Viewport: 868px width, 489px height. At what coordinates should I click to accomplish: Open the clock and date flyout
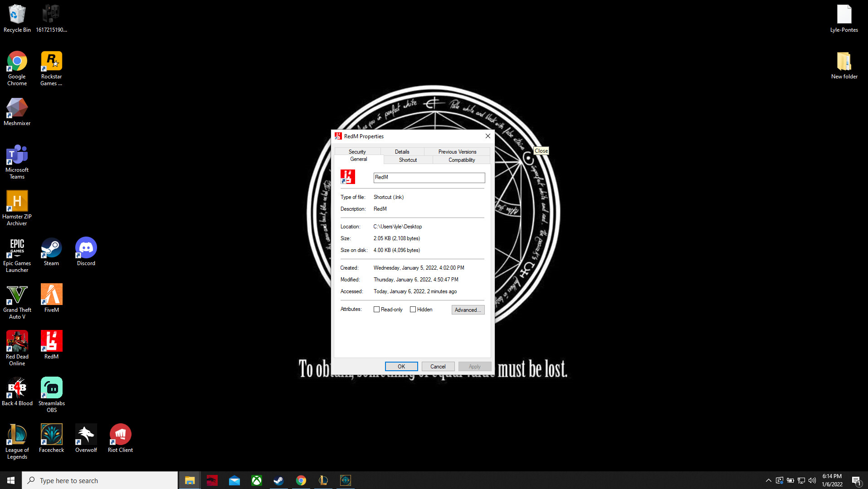(x=832, y=480)
